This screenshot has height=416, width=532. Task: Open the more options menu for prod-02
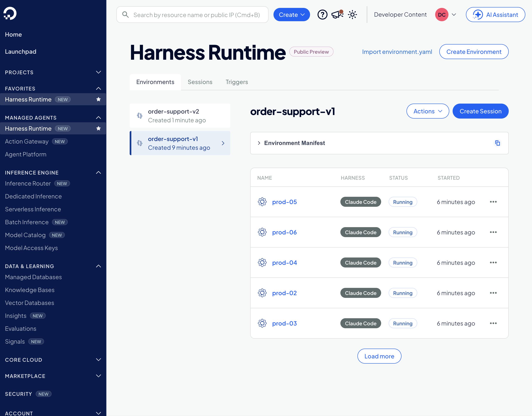[493, 293]
